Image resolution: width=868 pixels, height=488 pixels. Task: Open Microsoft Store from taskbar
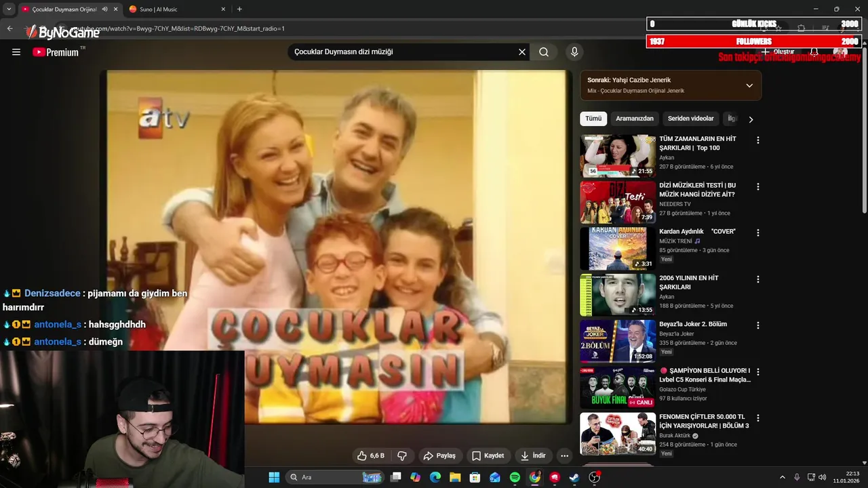475,477
